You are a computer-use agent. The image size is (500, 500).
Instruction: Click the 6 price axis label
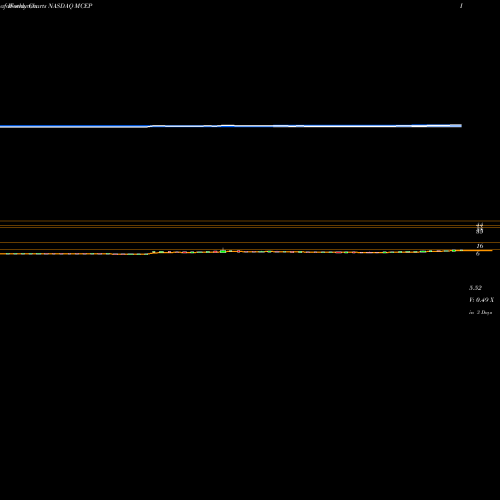point(478,254)
